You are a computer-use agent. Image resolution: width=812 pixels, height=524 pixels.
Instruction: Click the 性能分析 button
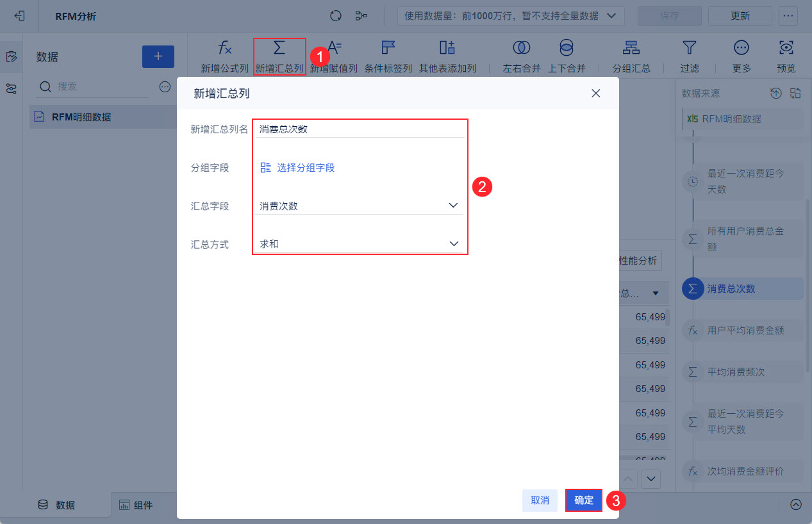tap(640, 261)
